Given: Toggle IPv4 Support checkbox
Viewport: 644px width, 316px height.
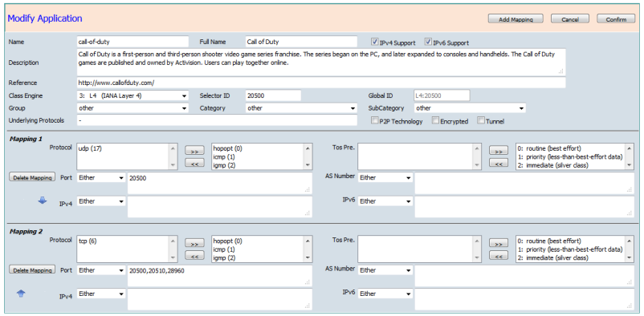Looking at the screenshot, I should [374, 42].
